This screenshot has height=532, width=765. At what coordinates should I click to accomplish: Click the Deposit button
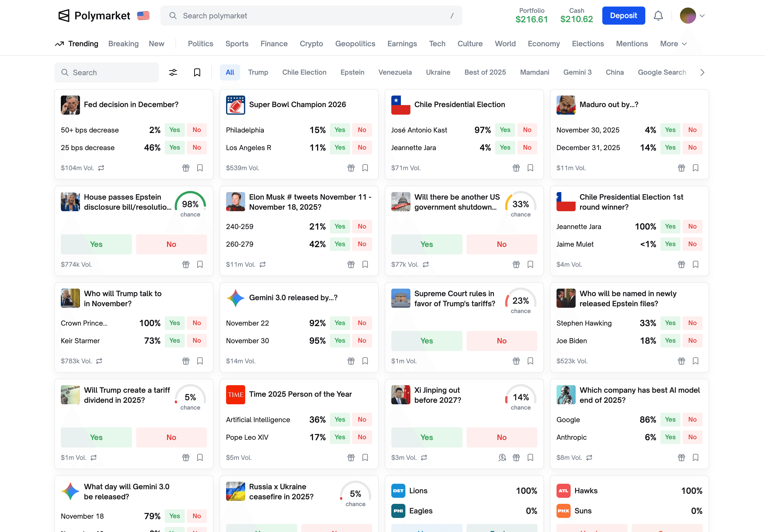(623, 15)
